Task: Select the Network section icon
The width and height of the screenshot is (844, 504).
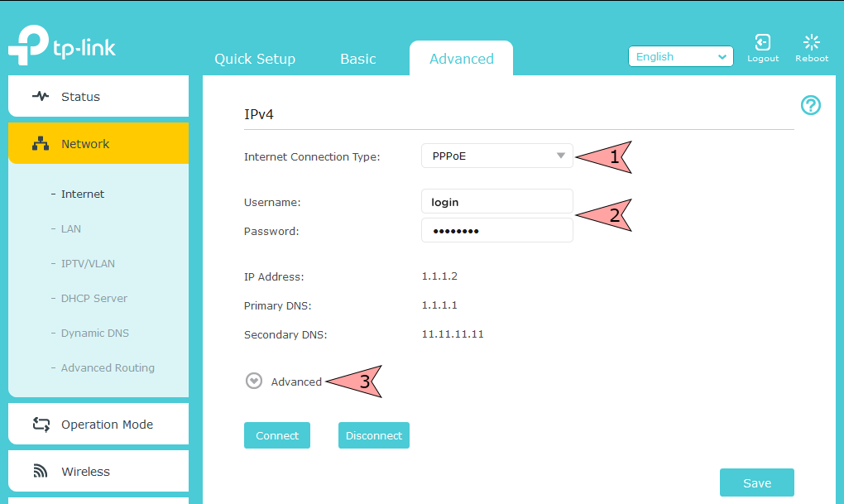Action: 40,142
